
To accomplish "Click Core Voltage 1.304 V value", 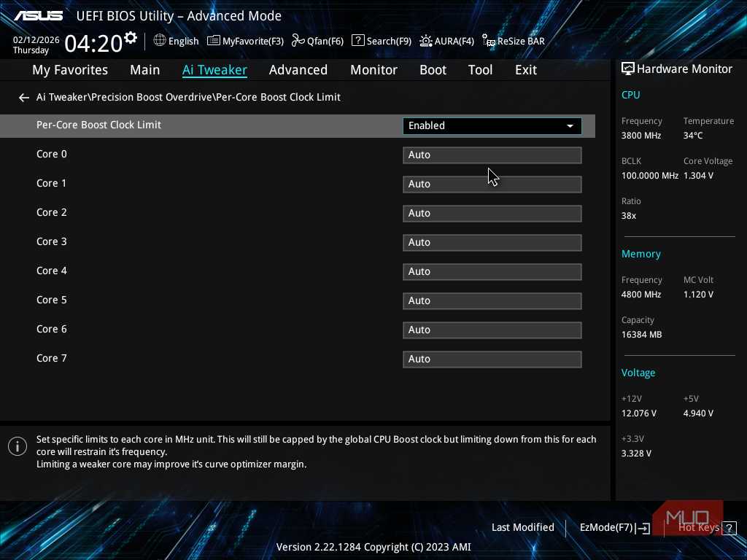I will pyautogui.click(x=698, y=176).
